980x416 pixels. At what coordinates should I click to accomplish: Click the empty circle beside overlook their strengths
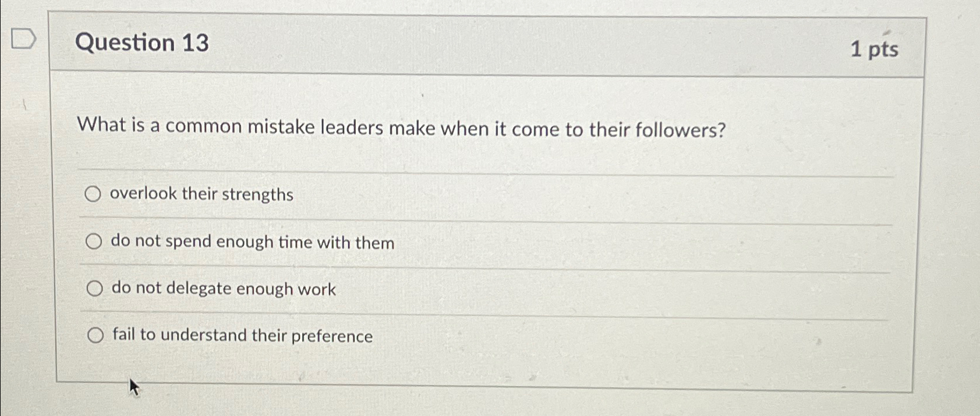94,194
